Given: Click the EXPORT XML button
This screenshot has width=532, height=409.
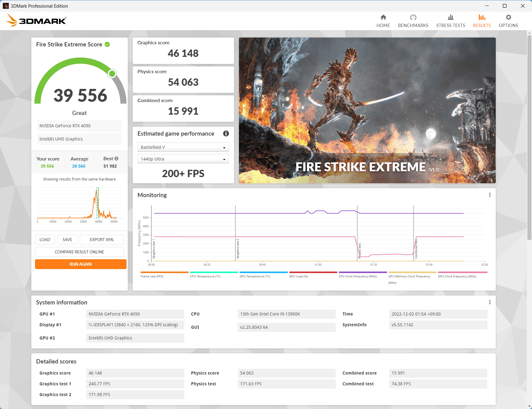Looking at the screenshot, I should [102, 240].
